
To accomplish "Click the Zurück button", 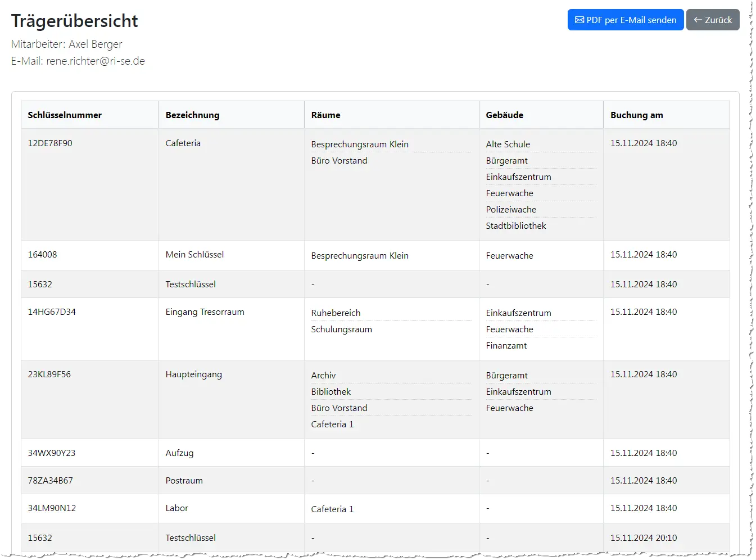I will (712, 20).
